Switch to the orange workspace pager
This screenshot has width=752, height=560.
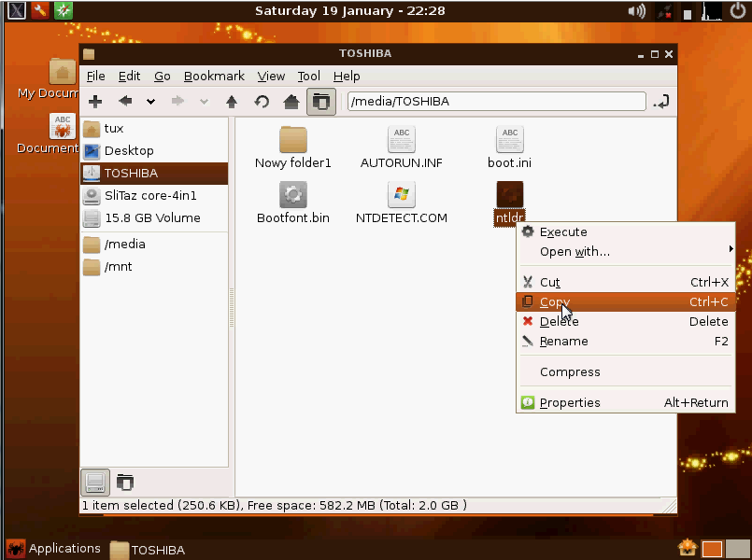(712, 549)
